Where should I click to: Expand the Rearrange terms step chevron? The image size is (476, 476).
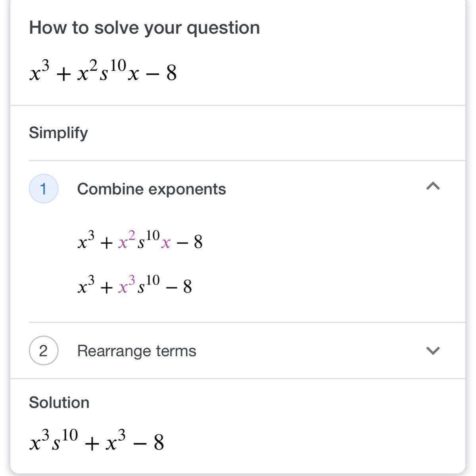[x=433, y=350]
